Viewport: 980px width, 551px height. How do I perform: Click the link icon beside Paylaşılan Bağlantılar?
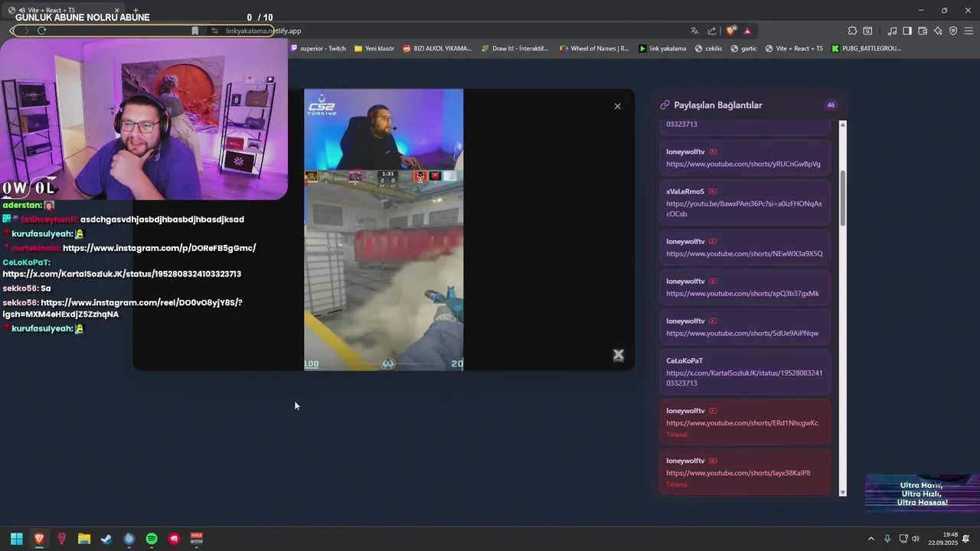(x=665, y=105)
